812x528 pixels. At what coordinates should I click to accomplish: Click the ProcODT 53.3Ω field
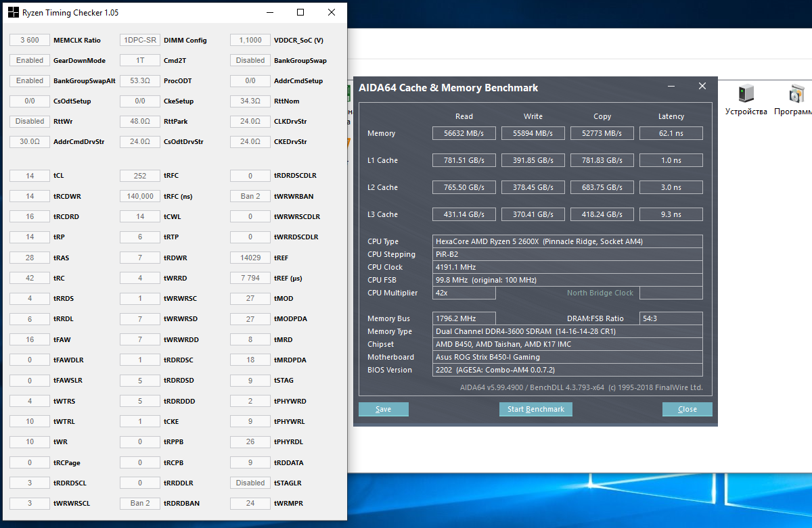click(140, 80)
